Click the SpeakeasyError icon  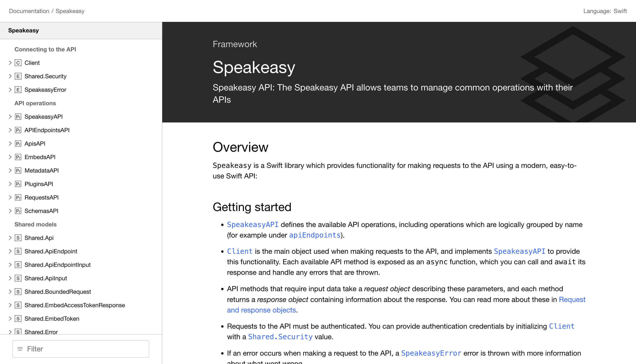[18, 89]
